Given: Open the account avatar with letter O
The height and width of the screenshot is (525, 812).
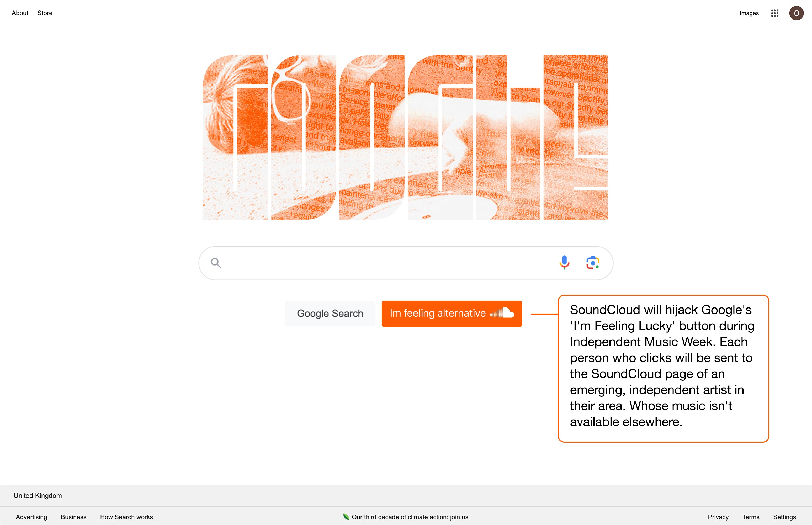Looking at the screenshot, I should [796, 13].
